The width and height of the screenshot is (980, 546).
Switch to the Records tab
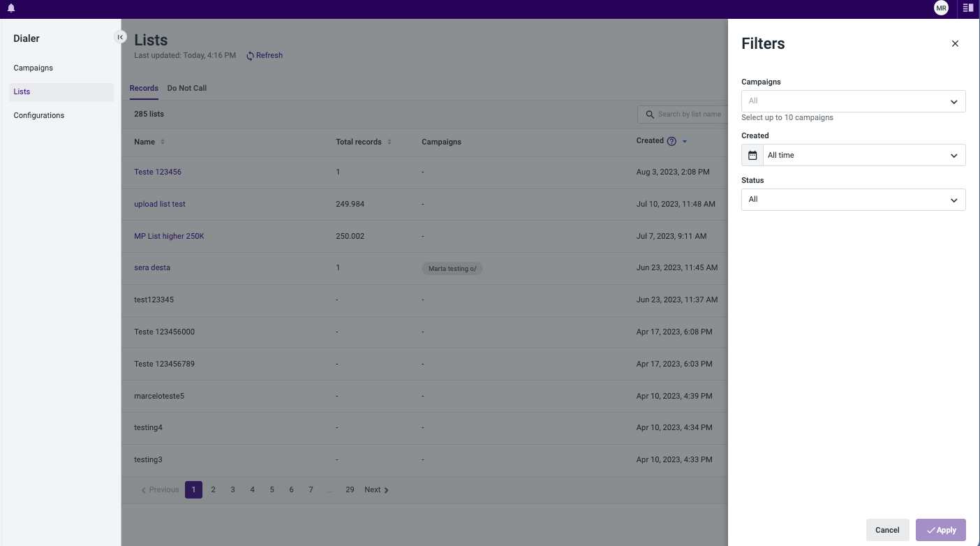coord(144,88)
